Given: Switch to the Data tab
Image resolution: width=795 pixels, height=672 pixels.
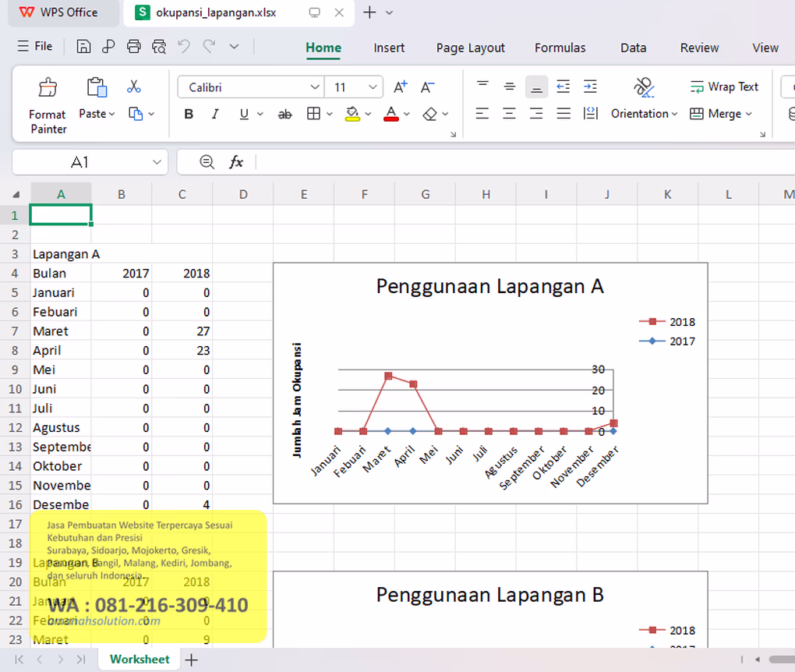Looking at the screenshot, I should point(633,48).
